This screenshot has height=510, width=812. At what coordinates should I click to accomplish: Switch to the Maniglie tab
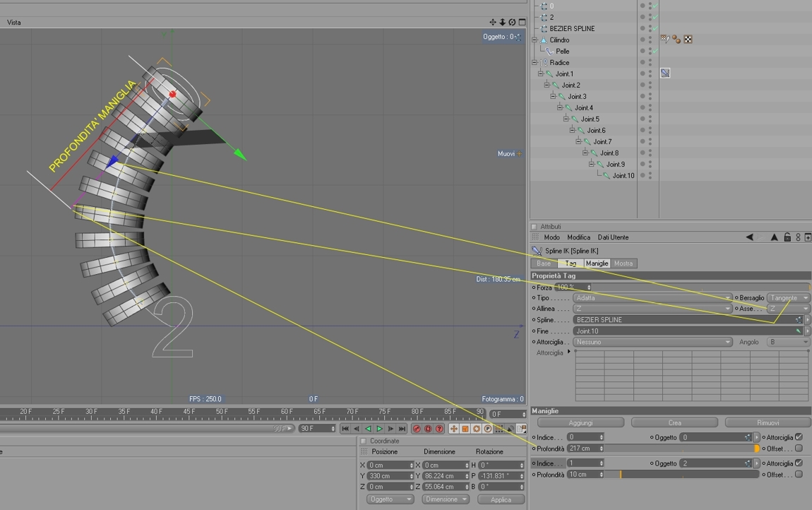pos(597,263)
